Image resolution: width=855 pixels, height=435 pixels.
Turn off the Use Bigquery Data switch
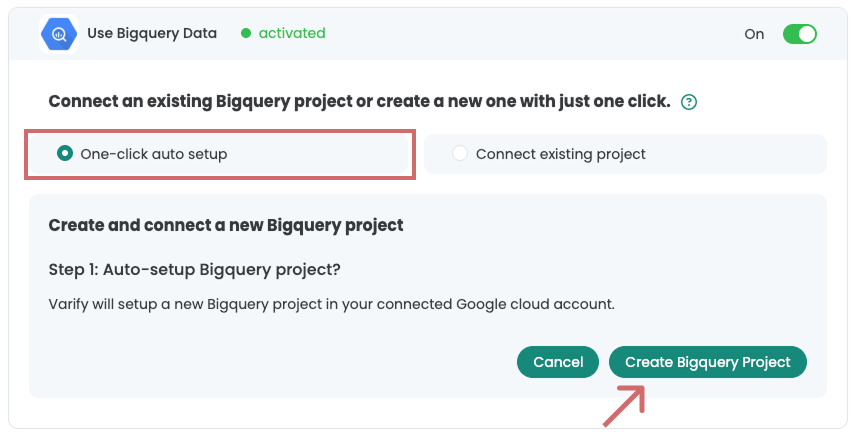799,34
